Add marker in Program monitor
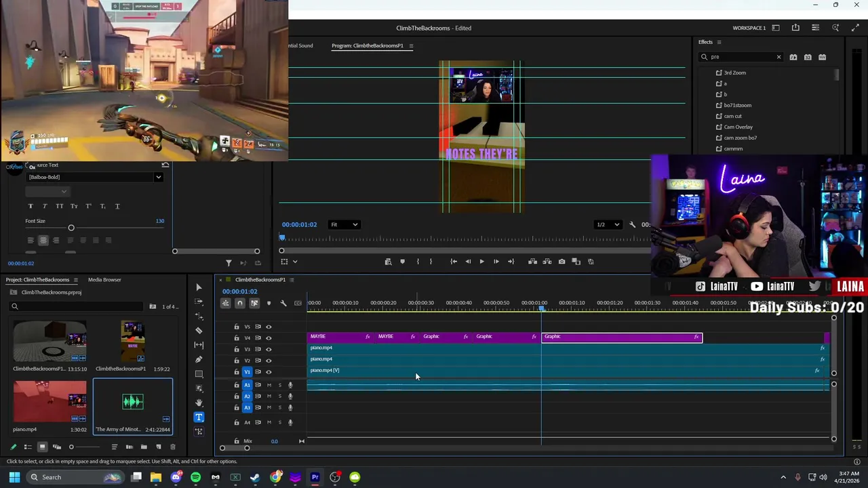868x488 pixels. click(x=402, y=262)
